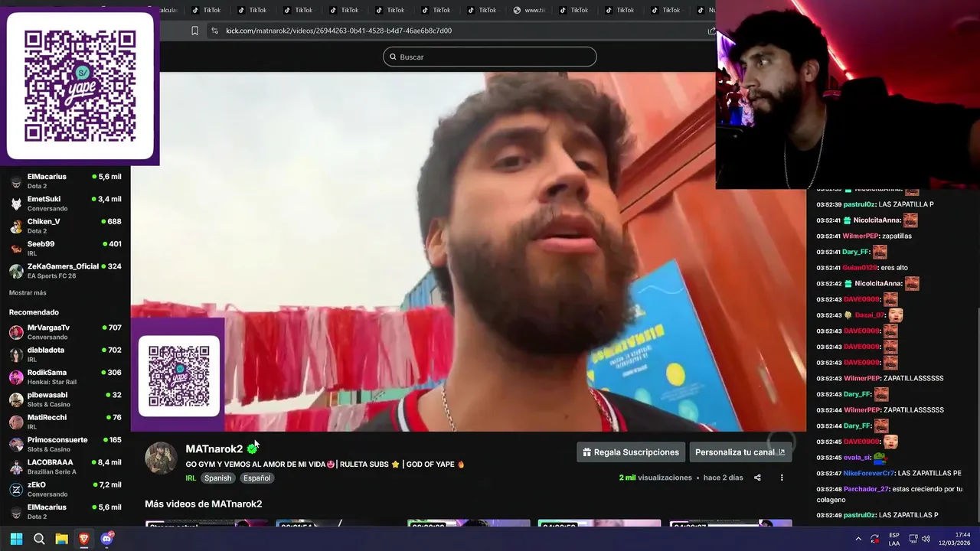The image size is (980, 551).
Task: Open Chiken_V channel in sidebar
Action: pos(65,226)
